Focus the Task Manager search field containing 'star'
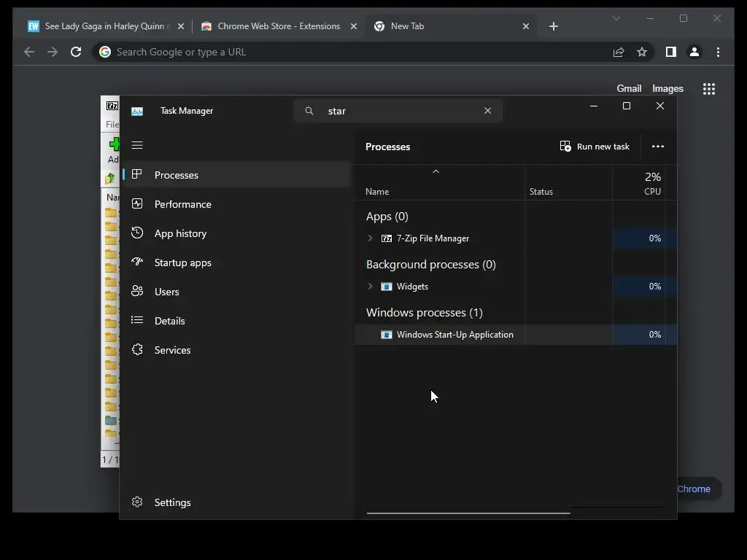This screenshot has width=747, height=560. click(398, 111)
